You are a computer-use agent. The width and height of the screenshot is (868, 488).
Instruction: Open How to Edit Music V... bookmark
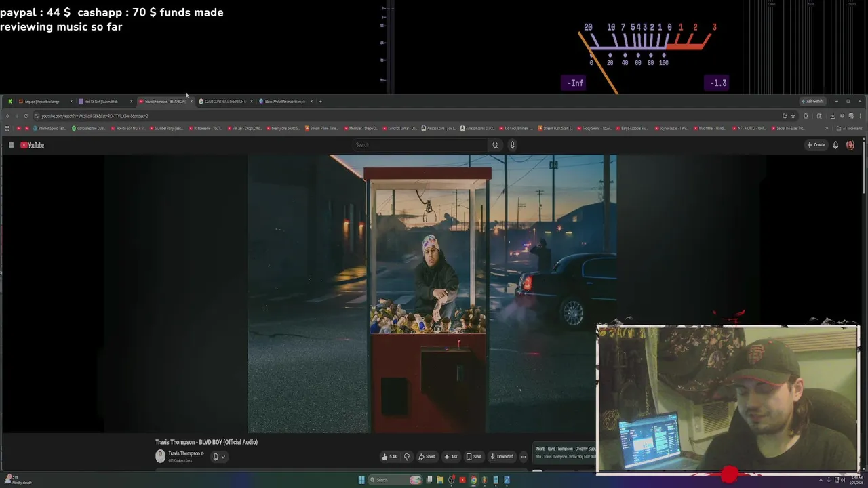(x=128, y=128)
